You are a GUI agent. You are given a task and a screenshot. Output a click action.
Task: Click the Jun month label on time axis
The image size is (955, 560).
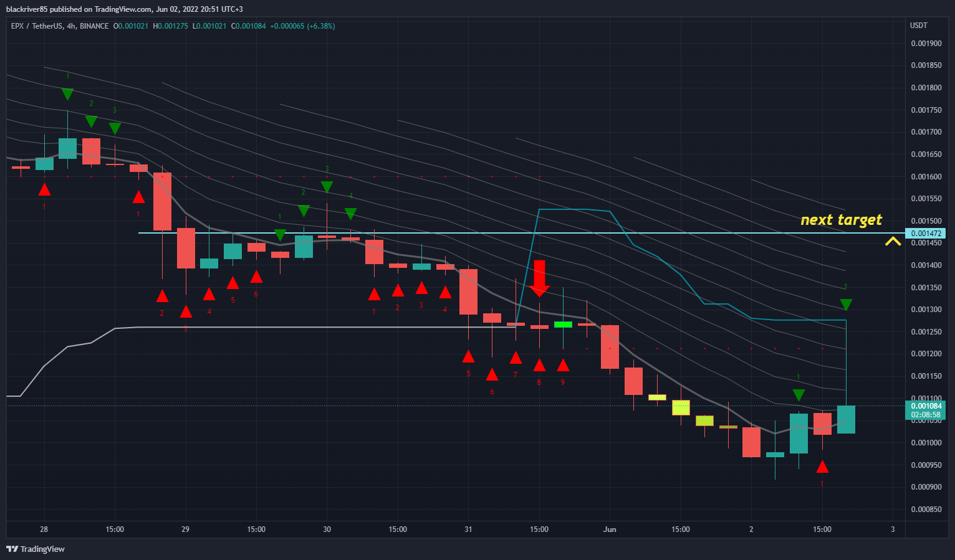pyautogui.click(x=610, y=529)
